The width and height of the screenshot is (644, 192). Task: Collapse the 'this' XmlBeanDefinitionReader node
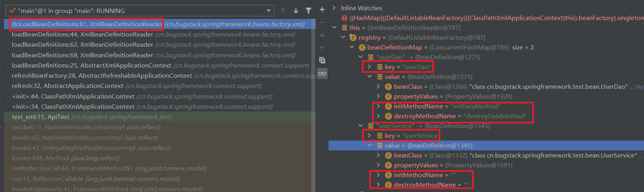click(x=334, y=27)
